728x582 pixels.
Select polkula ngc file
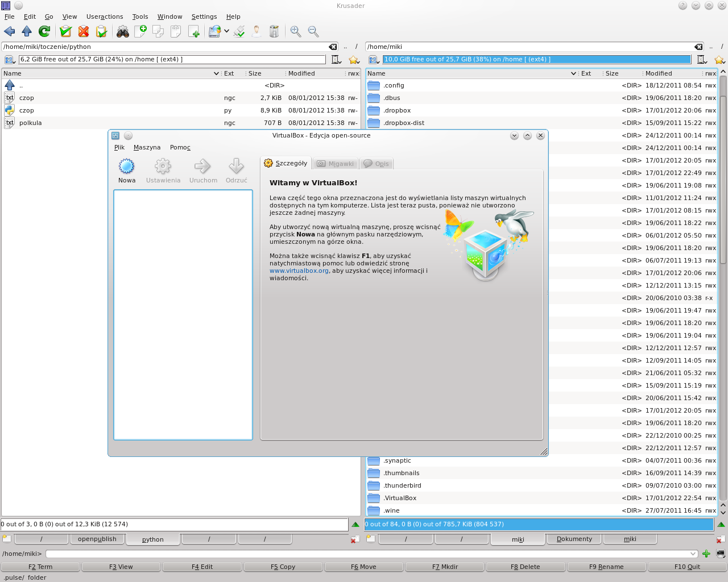pos(181,123)
